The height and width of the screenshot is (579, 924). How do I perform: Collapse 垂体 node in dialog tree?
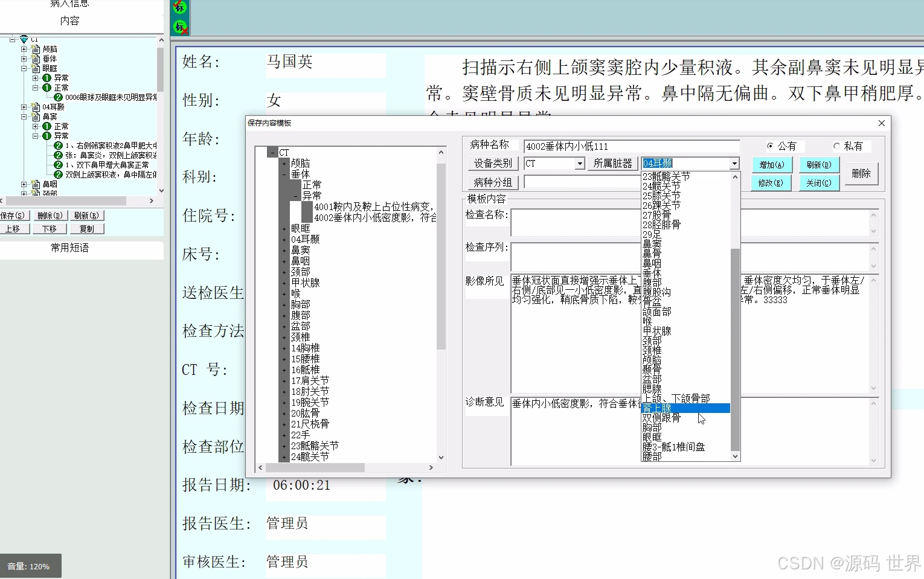[284, 174]
